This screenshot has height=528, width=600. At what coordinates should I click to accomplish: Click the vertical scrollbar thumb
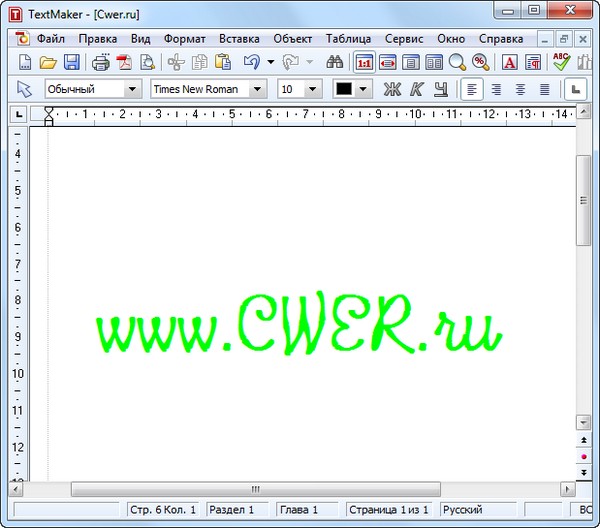(x=583, y=200)
